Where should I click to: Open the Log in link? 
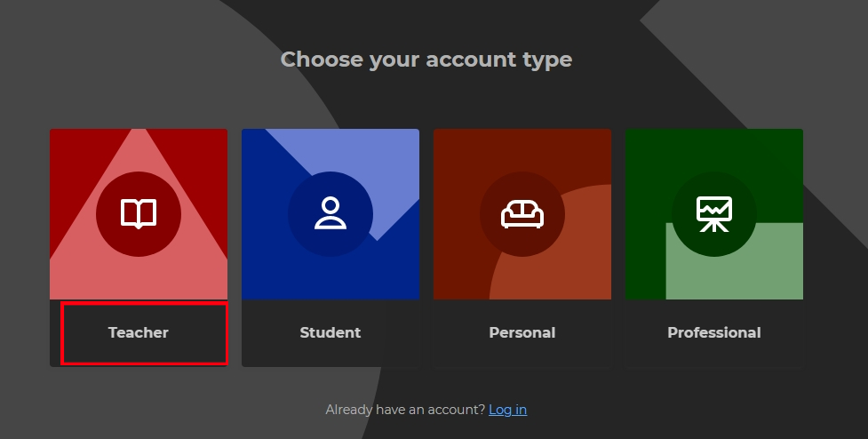pyautogui.click(x=507, y=410)
